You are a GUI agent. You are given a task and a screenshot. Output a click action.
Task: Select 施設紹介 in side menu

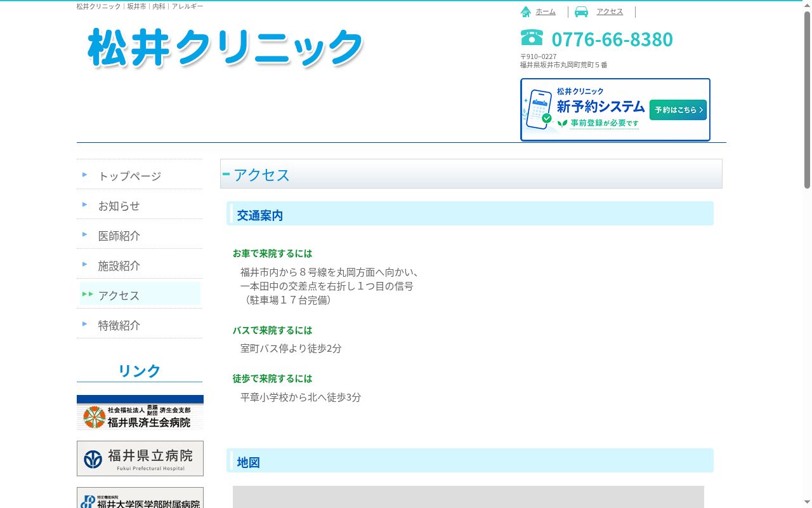pyautogui.click(x=140, y=265)
